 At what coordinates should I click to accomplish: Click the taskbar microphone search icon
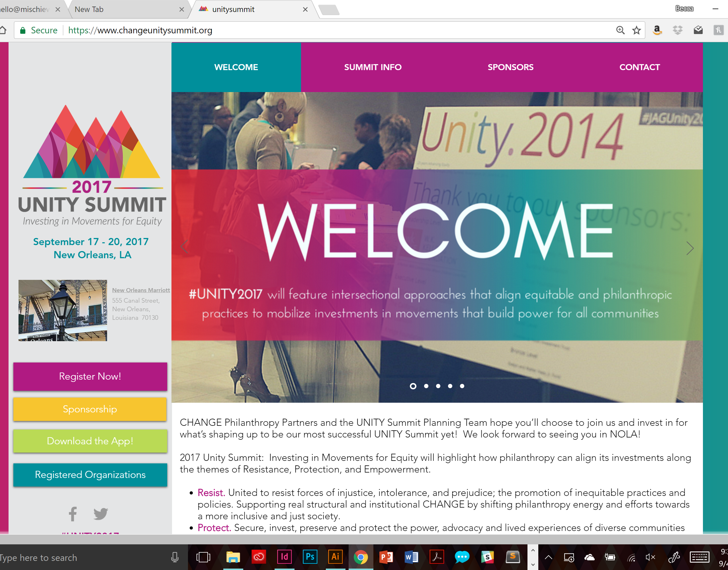pyautogui.click(x=175, y=557)
